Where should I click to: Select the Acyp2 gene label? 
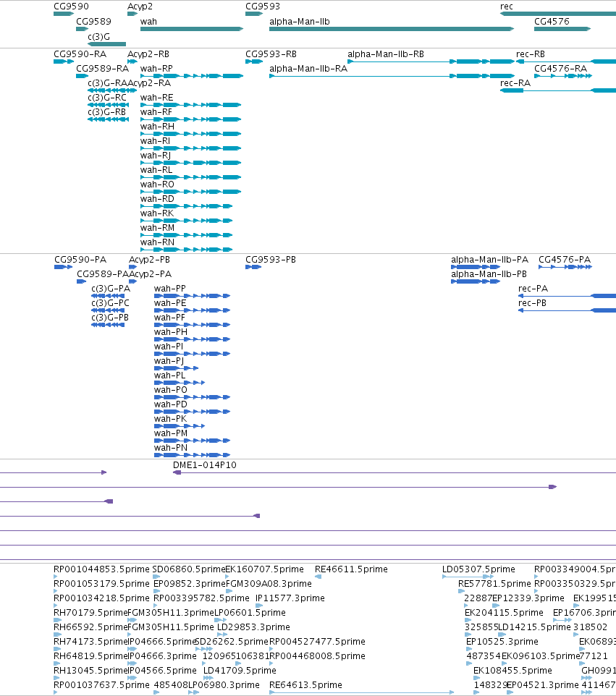click(x=140, y=7)
